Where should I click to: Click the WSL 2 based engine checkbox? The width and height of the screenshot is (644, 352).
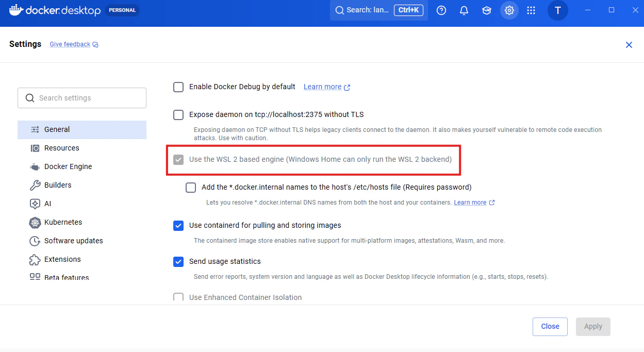point(178,160)
